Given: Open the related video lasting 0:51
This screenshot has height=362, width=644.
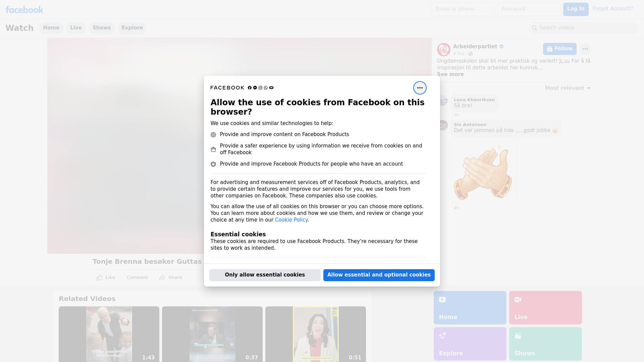Looking at the screenshot, I should point(316,334).
